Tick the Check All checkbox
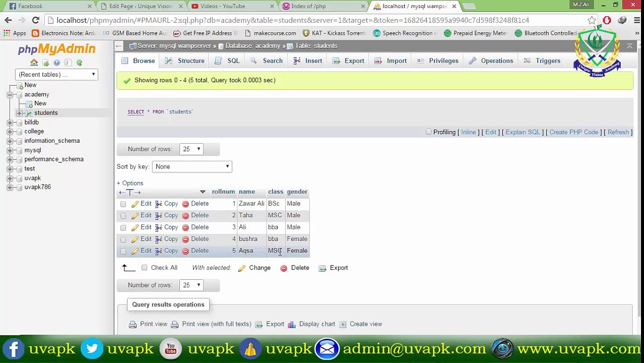Viewport: 644px width, 363px height. (145, 268)
